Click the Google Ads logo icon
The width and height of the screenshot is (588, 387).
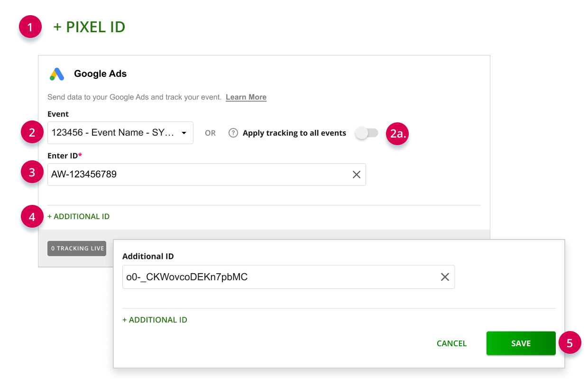[57, 74]
